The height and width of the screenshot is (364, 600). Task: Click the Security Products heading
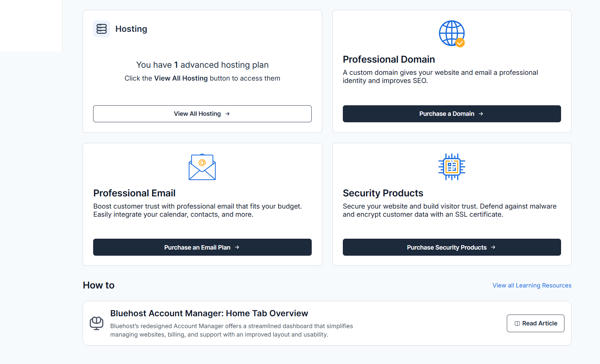coord(383,193)
